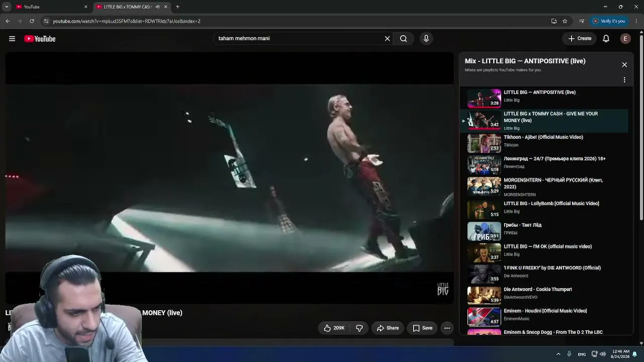Screen dimensions: 644x362
Task: Open the taskbar microphone indicator
Action: (569, 354)
